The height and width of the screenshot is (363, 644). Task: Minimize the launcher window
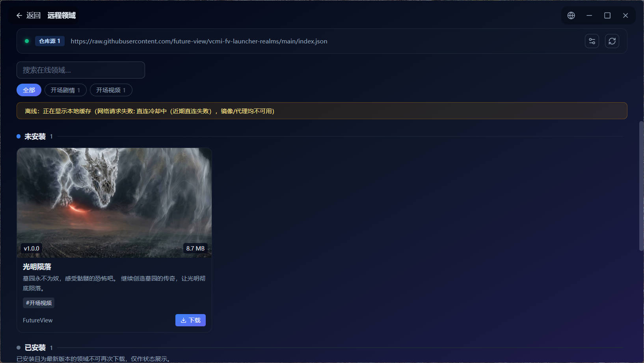tap(589, 15)
